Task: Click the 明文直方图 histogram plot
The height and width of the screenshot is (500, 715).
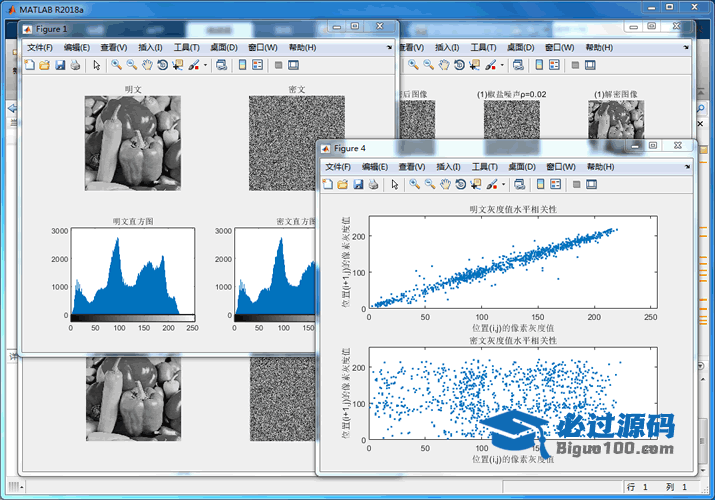Action: point(133,272)
